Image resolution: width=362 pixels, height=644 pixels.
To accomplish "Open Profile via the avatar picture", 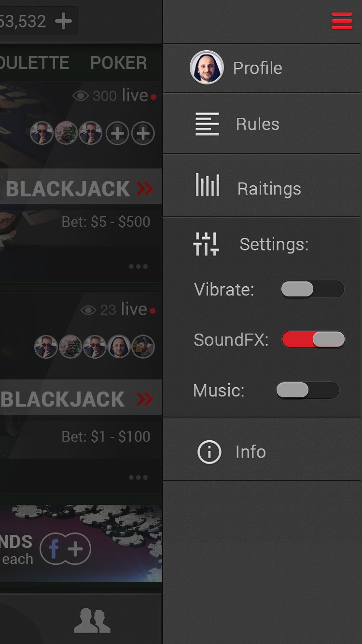I will 207,68.
